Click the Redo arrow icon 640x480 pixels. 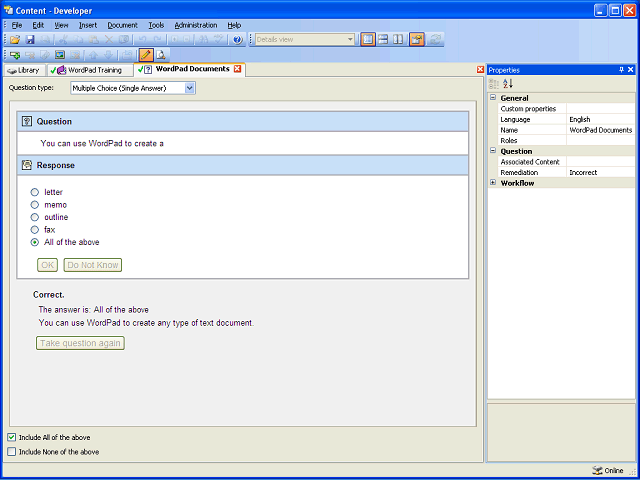point(157,40)
